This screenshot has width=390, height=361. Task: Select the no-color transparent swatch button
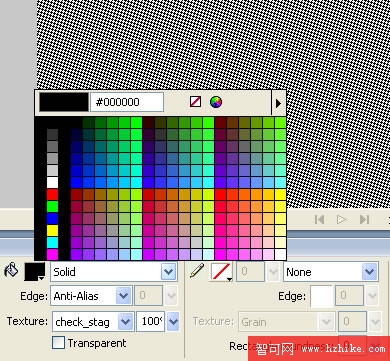195,102
